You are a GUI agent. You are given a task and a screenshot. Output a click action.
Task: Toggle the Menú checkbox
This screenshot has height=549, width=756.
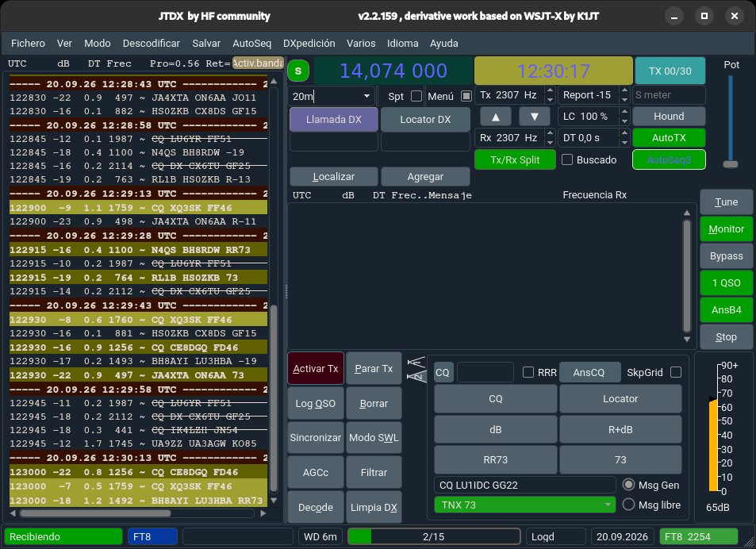click(466, 96)
